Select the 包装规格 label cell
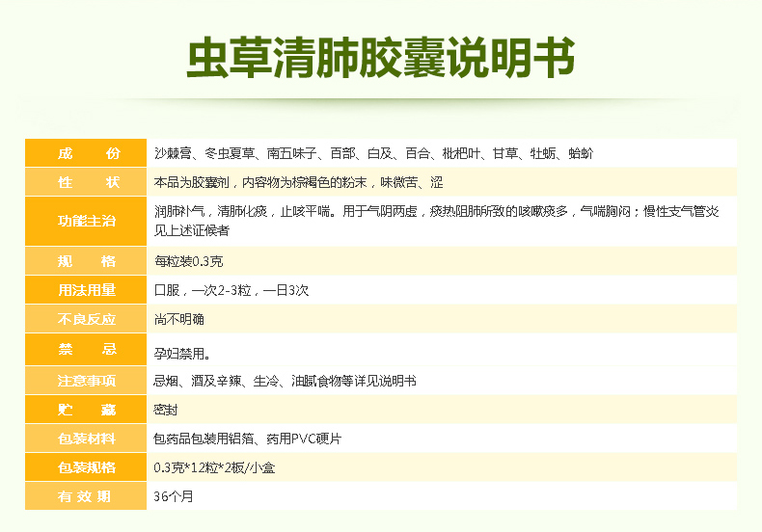The image size is (762, 532). coord(86,467)
